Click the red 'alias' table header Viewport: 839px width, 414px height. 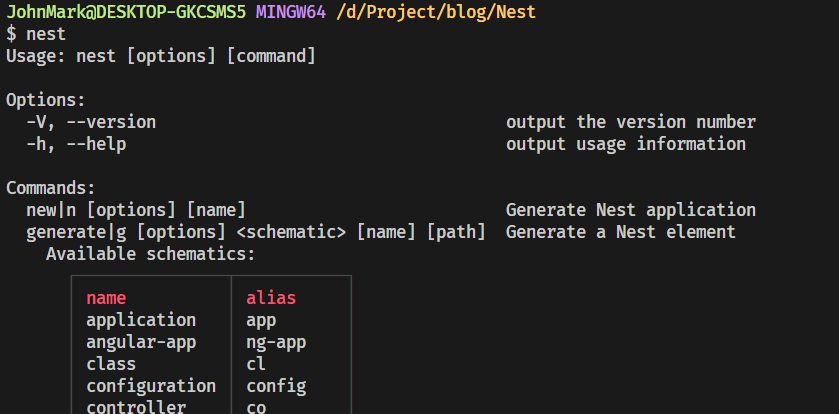point(271,298)
